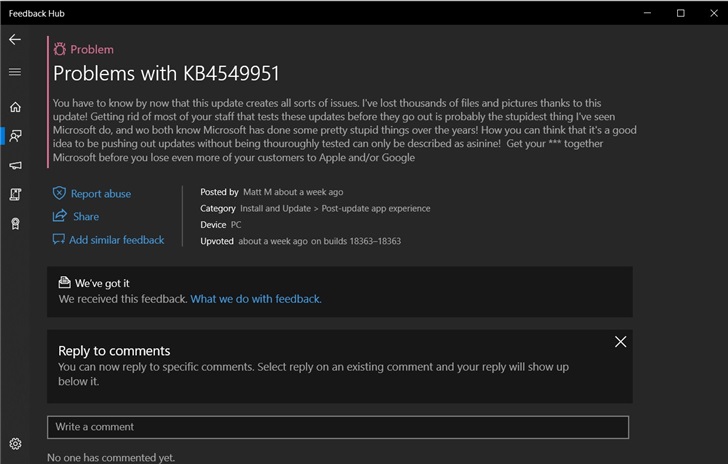Click into the Write a comment field
This screenshot has height=464, width=728.
click(x=337, y=427)
